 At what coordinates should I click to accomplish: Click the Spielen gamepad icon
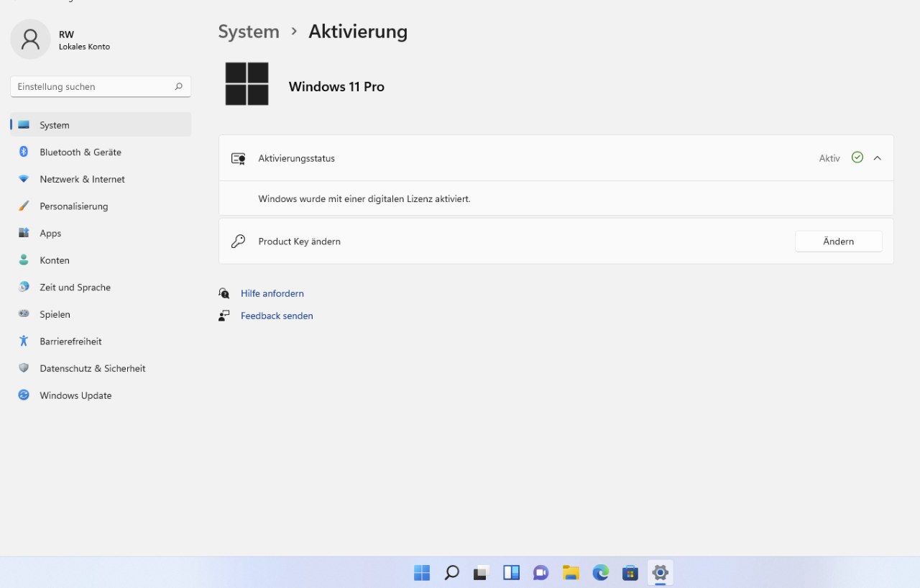(x=24, y=314)
